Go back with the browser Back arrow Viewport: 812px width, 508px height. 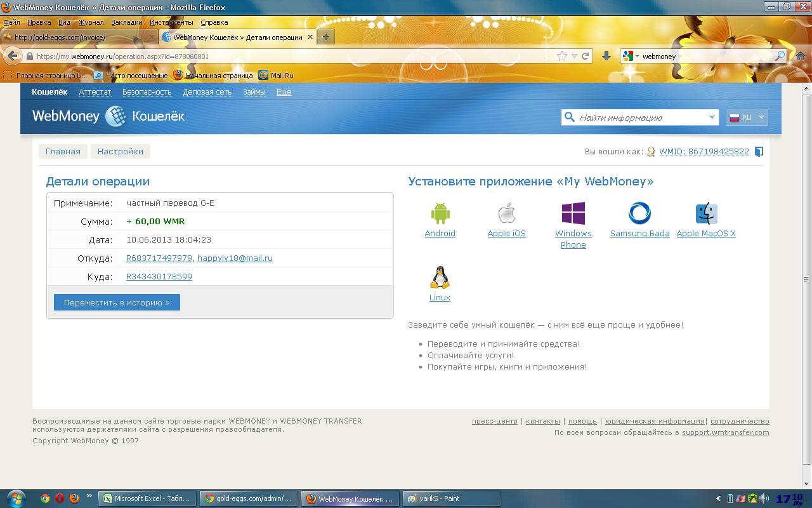[x=13, y=56]
